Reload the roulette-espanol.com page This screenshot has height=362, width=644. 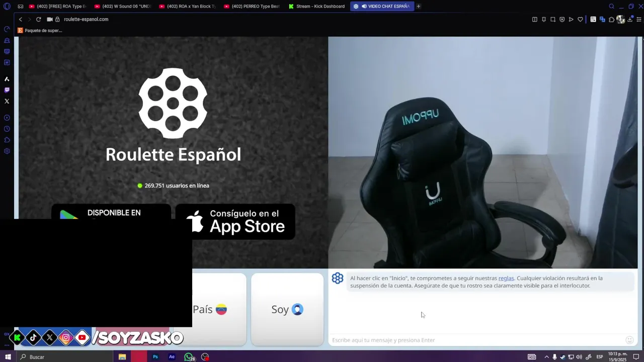coord(38,19)
